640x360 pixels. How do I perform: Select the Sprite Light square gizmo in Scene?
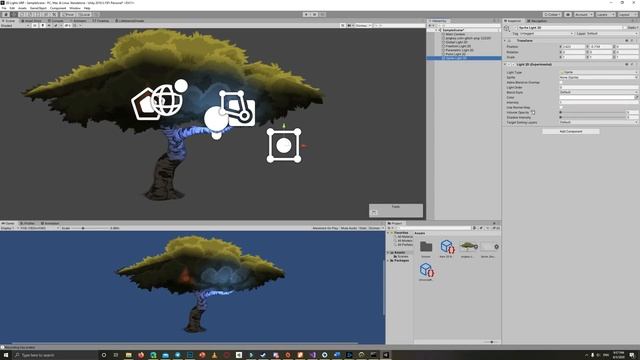click(x=284, y=145)
